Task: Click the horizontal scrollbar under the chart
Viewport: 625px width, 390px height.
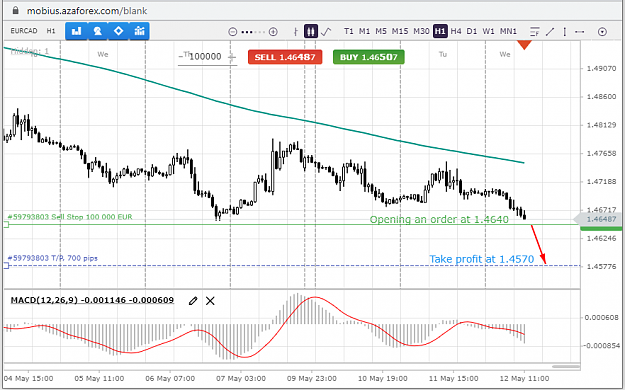Action: pyautogui.click(x=566, y=366)
